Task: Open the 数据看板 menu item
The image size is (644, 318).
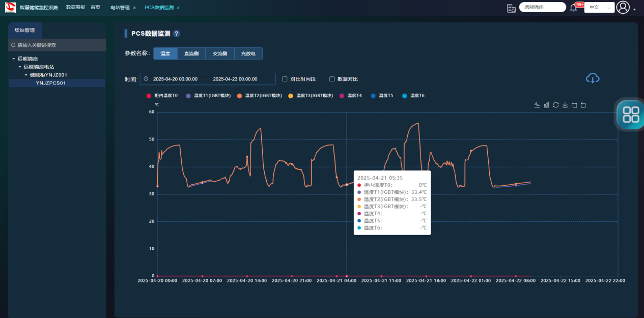Action: pyautogui.click(x=75, y=8)
